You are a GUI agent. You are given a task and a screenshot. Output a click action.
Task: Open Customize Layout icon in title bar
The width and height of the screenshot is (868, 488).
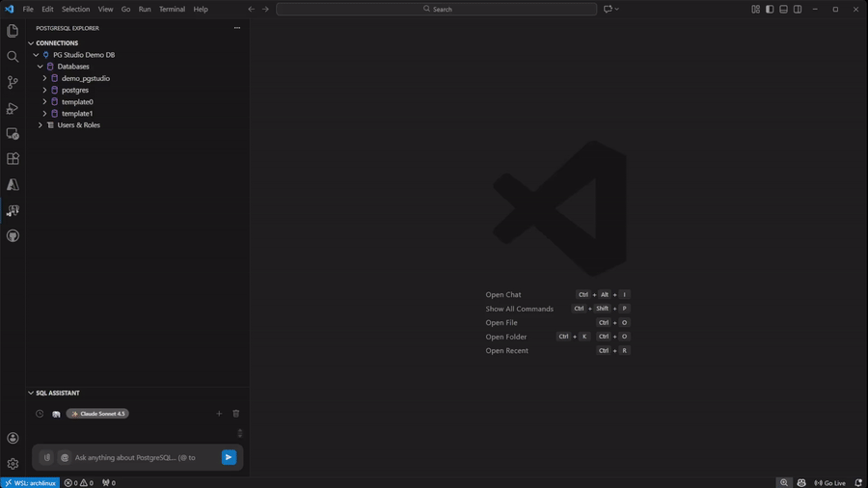[x=755, y=9]
